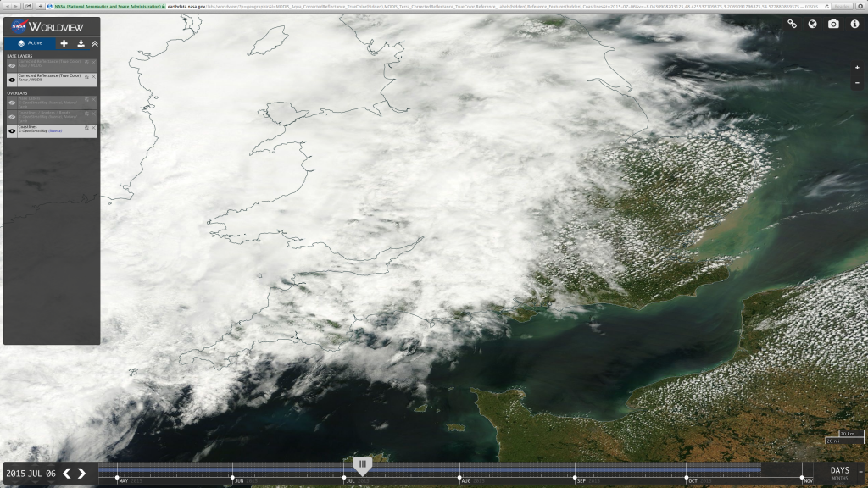Open the information menu

854,24
